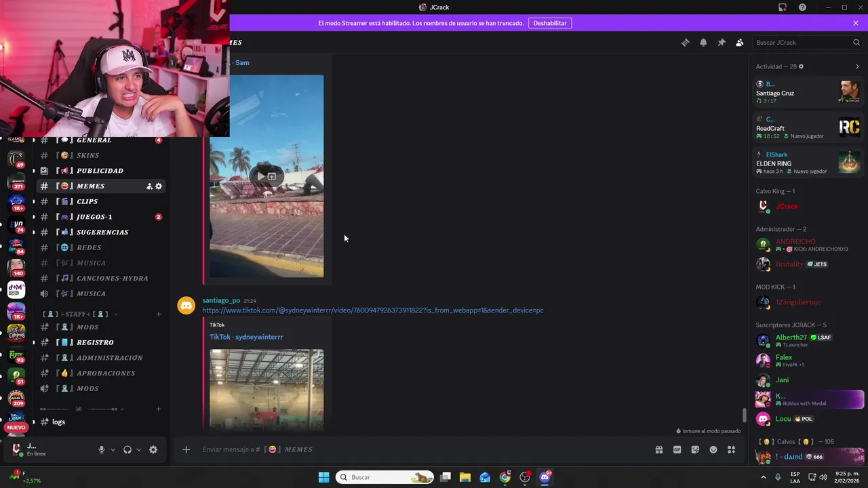Dismiss the Streamer mode purple banner
This screenshot has width=868, height=488.
856,23
